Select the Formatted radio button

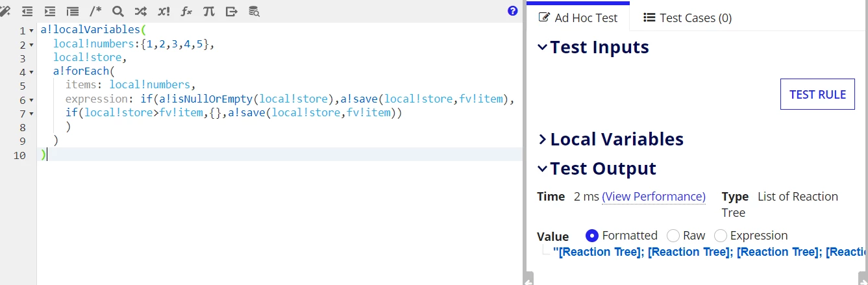point(591,236)
